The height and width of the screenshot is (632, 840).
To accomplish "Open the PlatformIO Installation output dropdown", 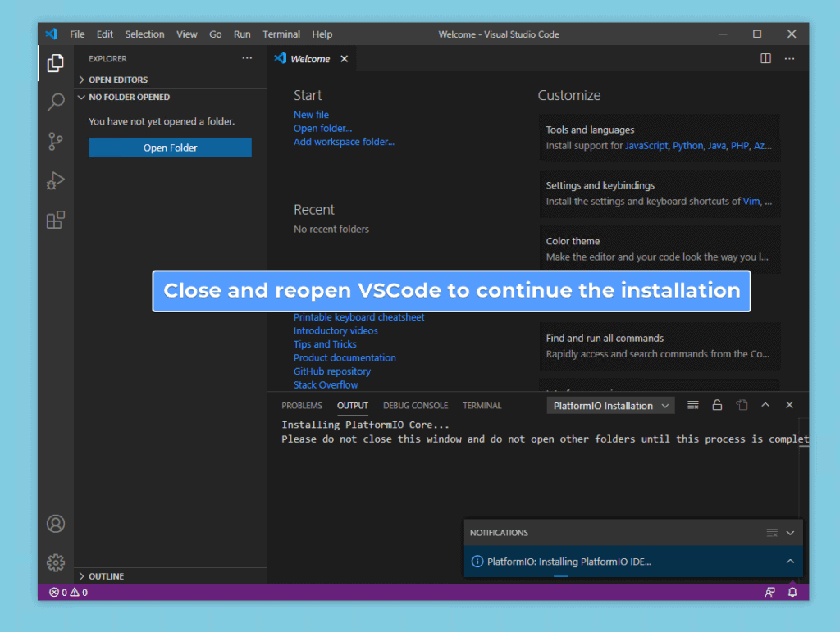I will coord(610,406).
